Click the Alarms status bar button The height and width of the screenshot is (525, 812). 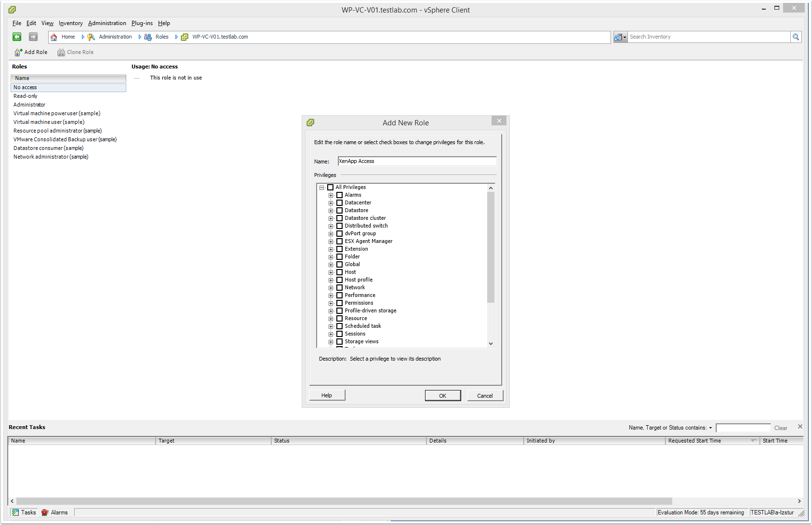54,512
